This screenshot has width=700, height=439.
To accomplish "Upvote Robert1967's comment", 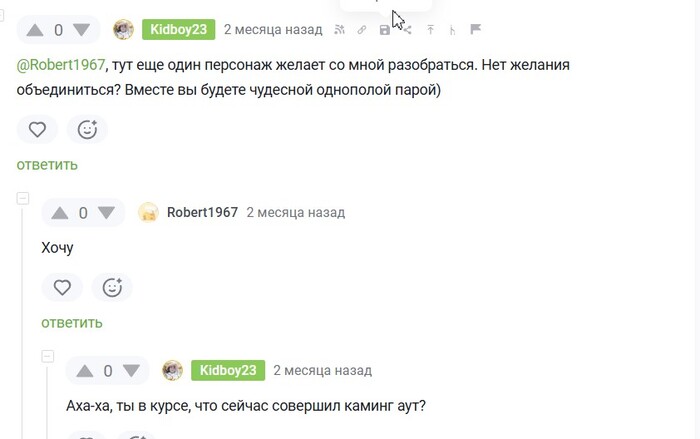I will [x=60, y=213].
